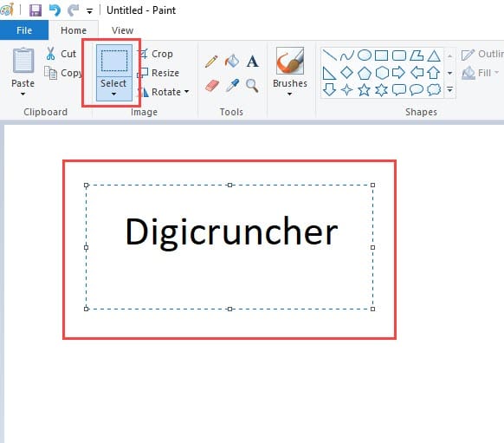This screenshot has height=443, width=504.
Task: Expand the full Shapes gallery
Action: point(450,89)
